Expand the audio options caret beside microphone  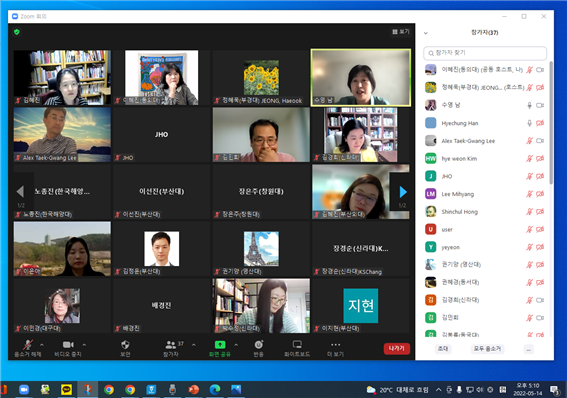pyautogui.click(x=42, y=345)
